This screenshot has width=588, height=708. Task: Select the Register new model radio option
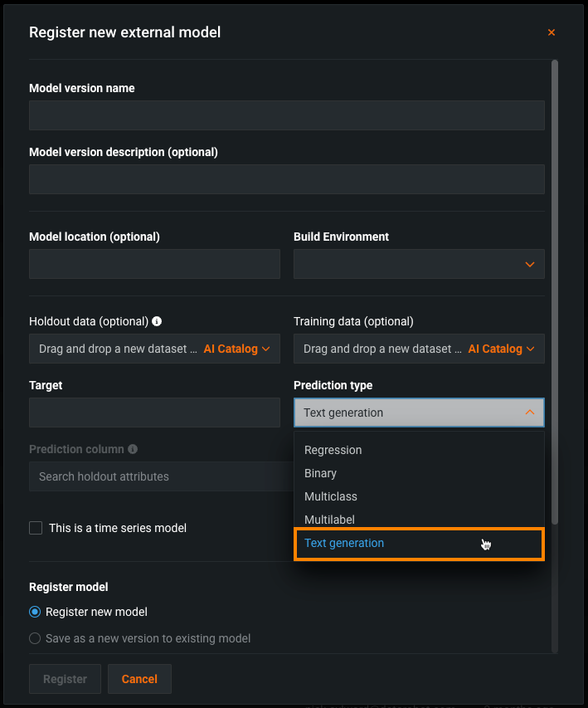[x=35, y=612]
